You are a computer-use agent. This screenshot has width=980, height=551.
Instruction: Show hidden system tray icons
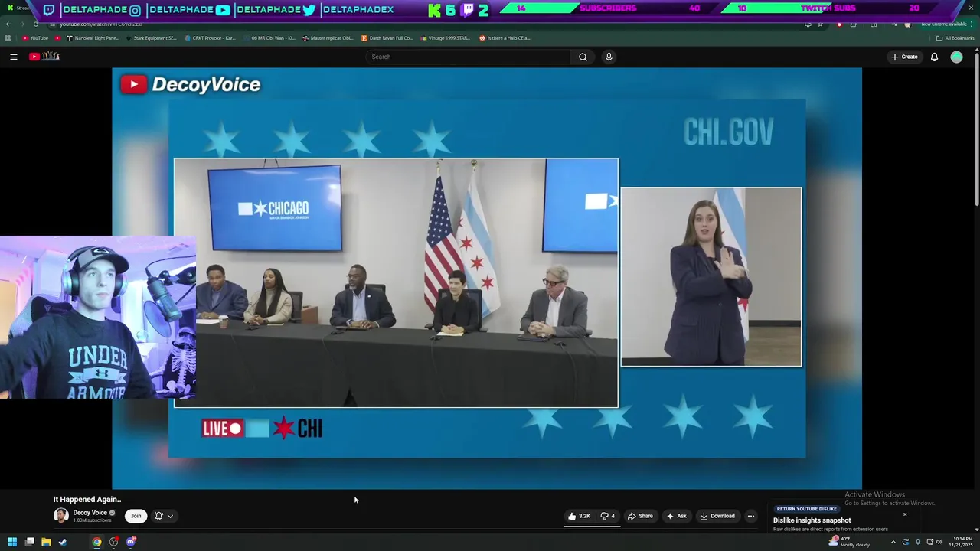(x=893, y=542)
